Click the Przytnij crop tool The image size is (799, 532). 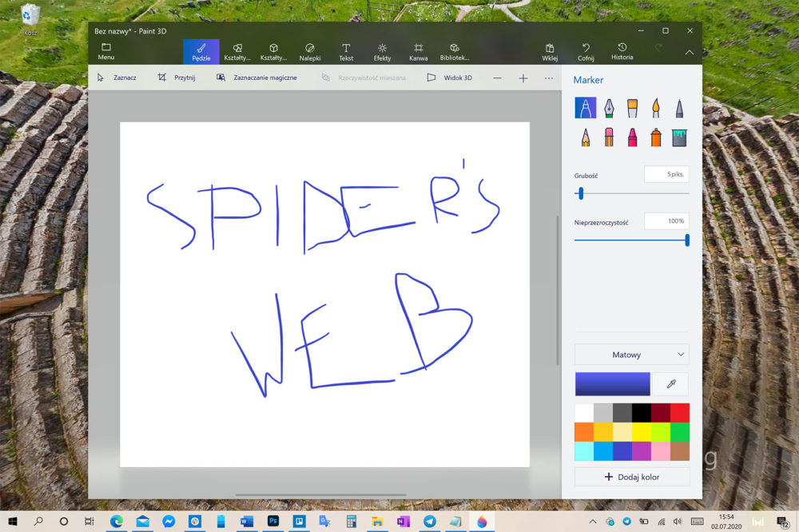[177, 77]
